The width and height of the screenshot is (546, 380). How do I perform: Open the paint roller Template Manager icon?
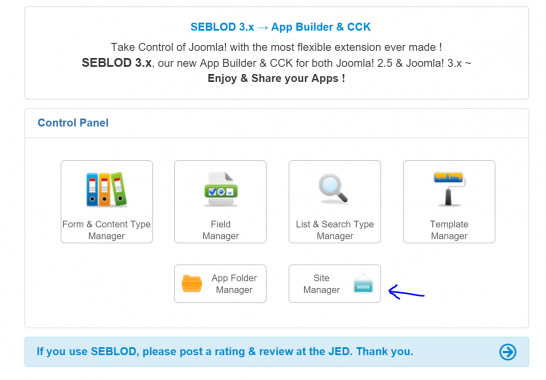(449, 188)
